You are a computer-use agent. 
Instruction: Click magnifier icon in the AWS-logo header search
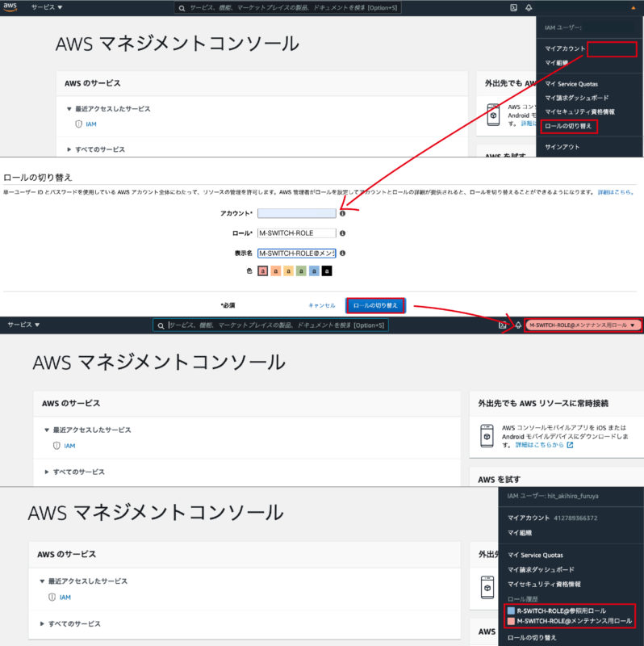pyautogui.click(x=182, y=8)
